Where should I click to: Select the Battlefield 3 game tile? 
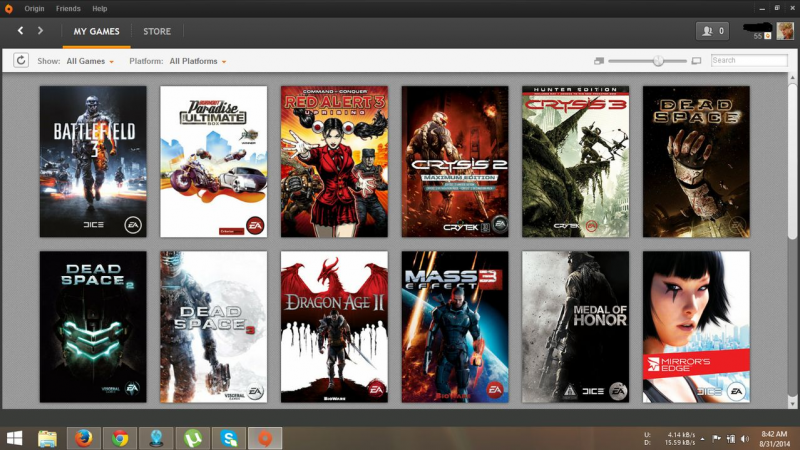93,162
